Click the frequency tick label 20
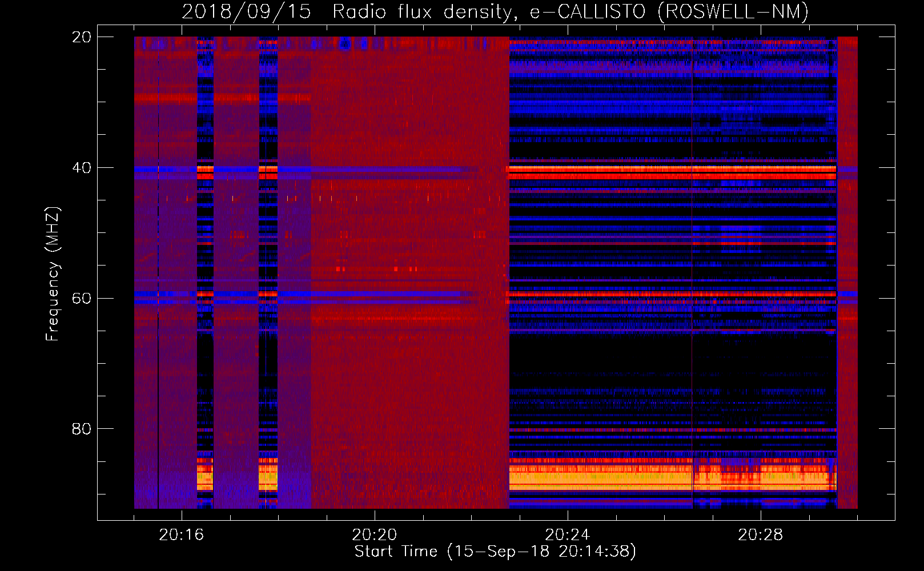This screenshot has height=571, width=924. (x=81, y=37)
